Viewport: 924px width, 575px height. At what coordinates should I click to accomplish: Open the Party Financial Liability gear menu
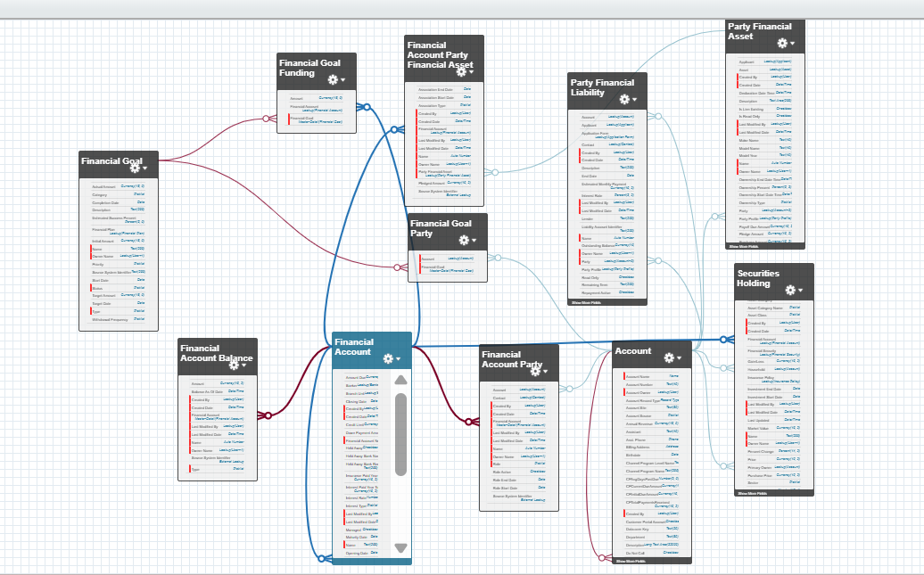click(628, 100)
